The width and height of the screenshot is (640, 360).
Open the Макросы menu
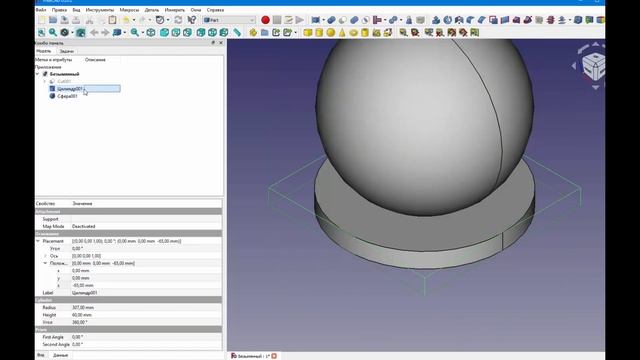[x=129, y=10]
